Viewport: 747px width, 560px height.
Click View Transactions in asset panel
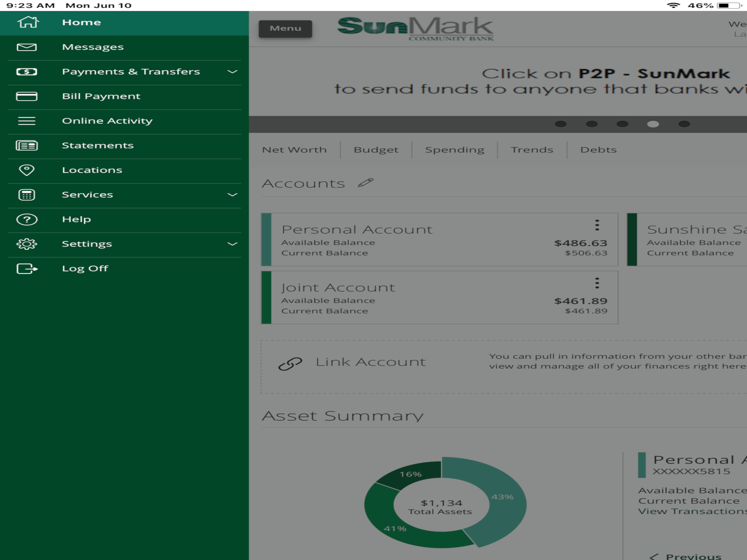click(x=692, y=511)
